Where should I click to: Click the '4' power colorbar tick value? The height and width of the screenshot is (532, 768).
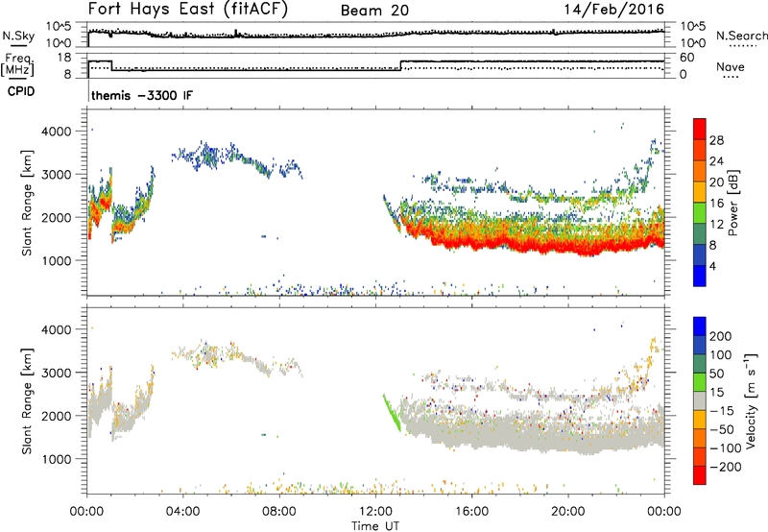[x=712, y=266]
